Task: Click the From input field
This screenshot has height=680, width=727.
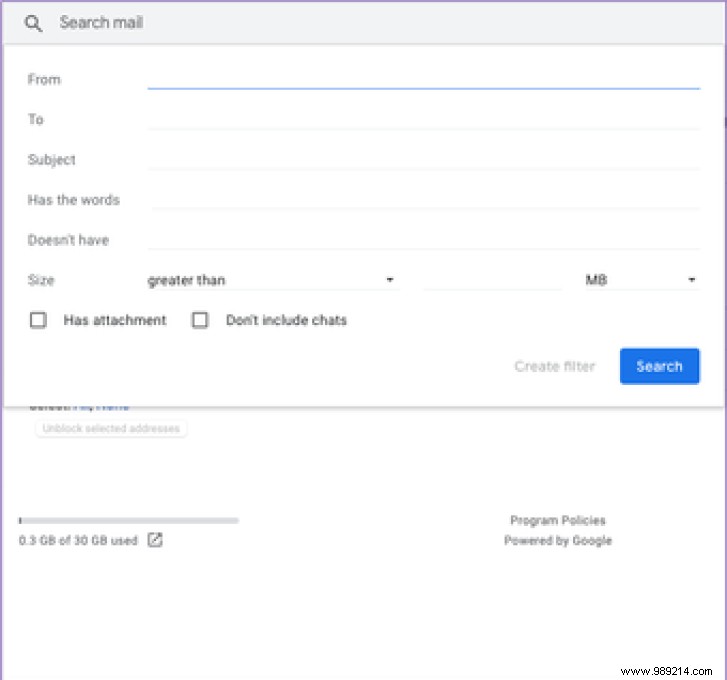Action: pos(423,79)
